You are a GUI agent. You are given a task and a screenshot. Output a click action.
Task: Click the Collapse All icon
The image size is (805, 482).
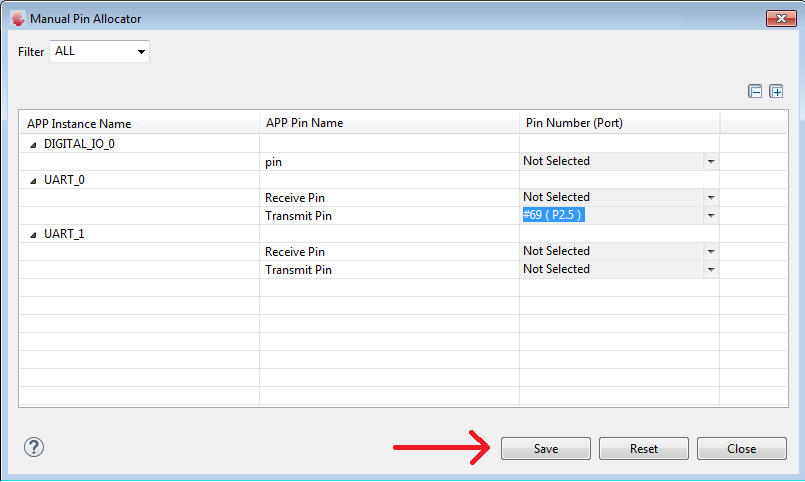coord(755,92)
